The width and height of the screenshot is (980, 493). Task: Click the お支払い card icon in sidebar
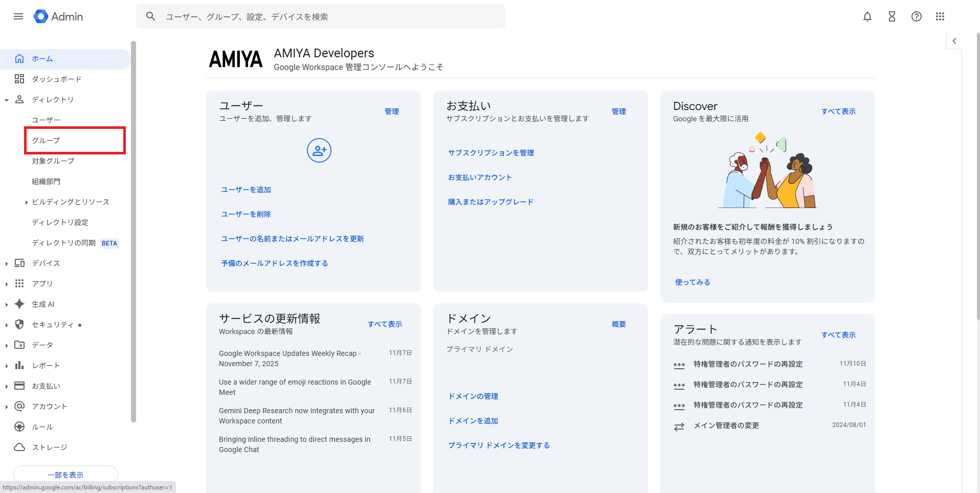tap(19, 386)
